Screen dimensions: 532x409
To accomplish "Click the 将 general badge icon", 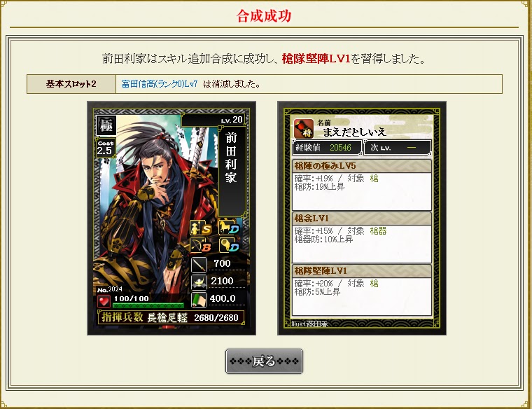I will tap(304, 129).
